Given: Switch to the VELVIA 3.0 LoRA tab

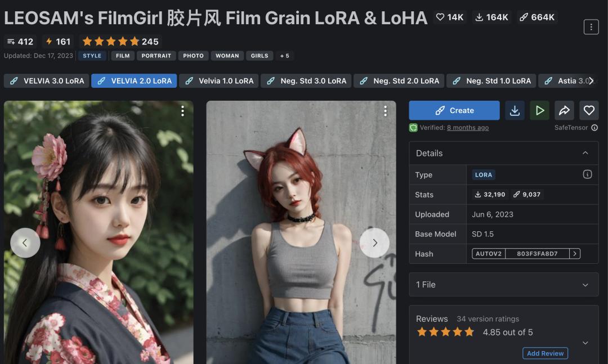Looking at the screenshot, I should click(47, 81).
